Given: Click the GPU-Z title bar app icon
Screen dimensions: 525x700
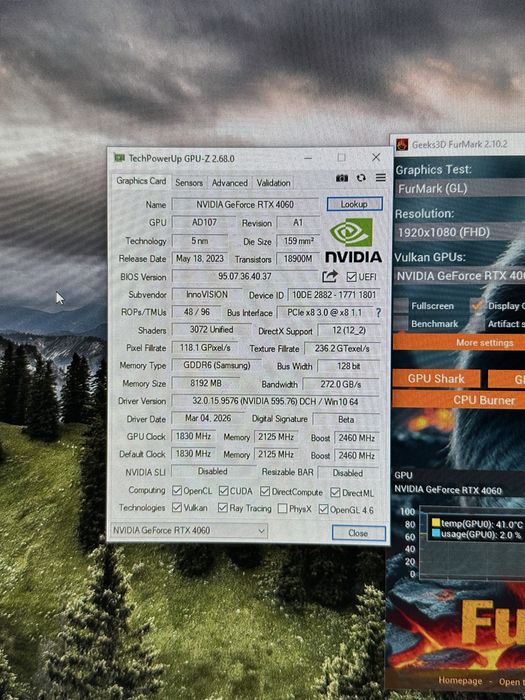Looking at the screenshot, I should coord(119,158).
